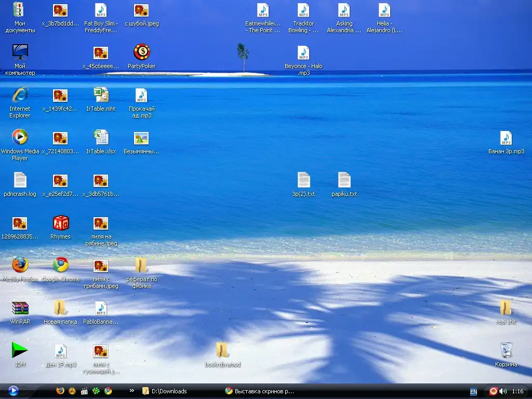The image size is (532, 399).
Task: Switch to the Выставка скринов Chrome window
Action: 260,391
